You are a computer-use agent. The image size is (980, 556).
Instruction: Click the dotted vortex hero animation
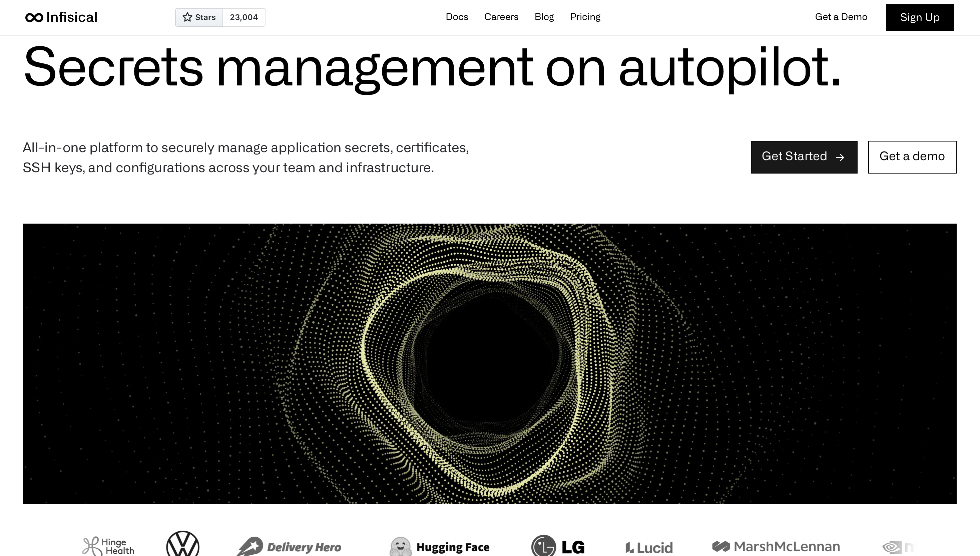coord(489,363)
